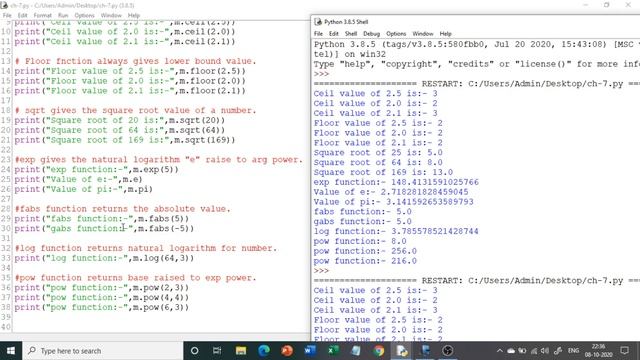Switch the ENG input language indicator
Viewport: 640px width, 360px height.
[x=573, y=351]
